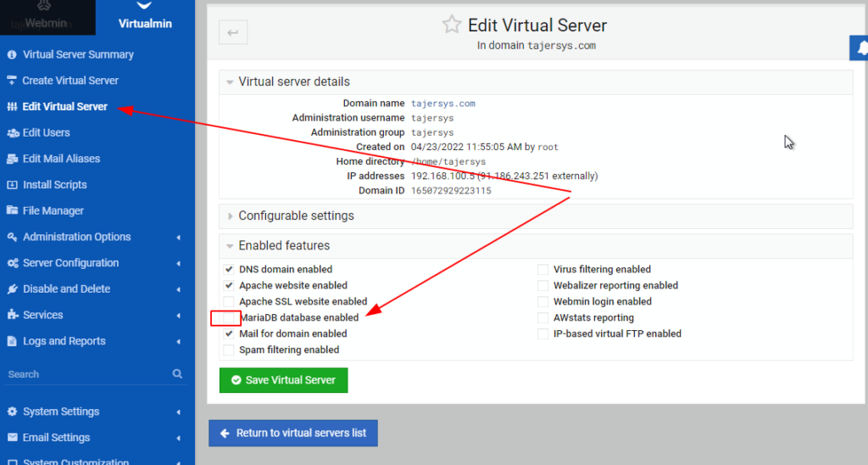Click Save Virtual Server button

pos(283,380)
